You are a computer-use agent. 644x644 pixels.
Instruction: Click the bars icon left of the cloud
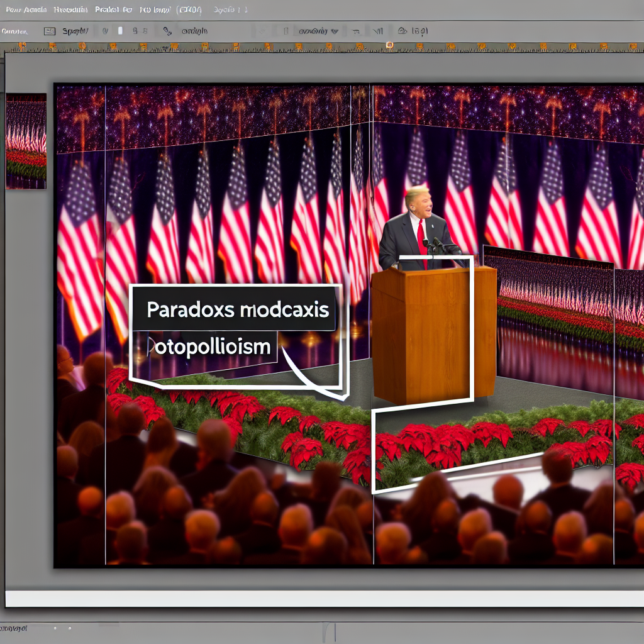tap(378, 31)
